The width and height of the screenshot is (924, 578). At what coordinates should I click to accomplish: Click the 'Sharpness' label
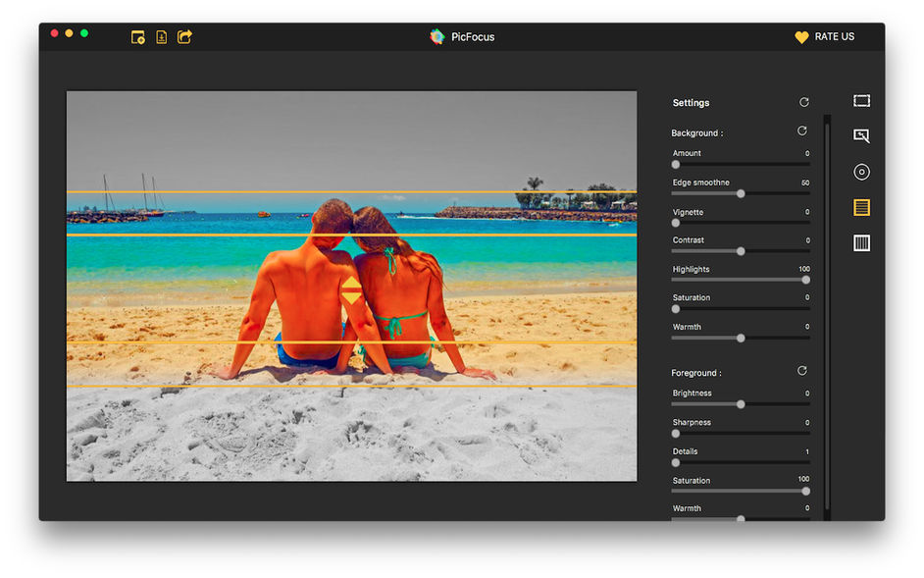(692, 422)
